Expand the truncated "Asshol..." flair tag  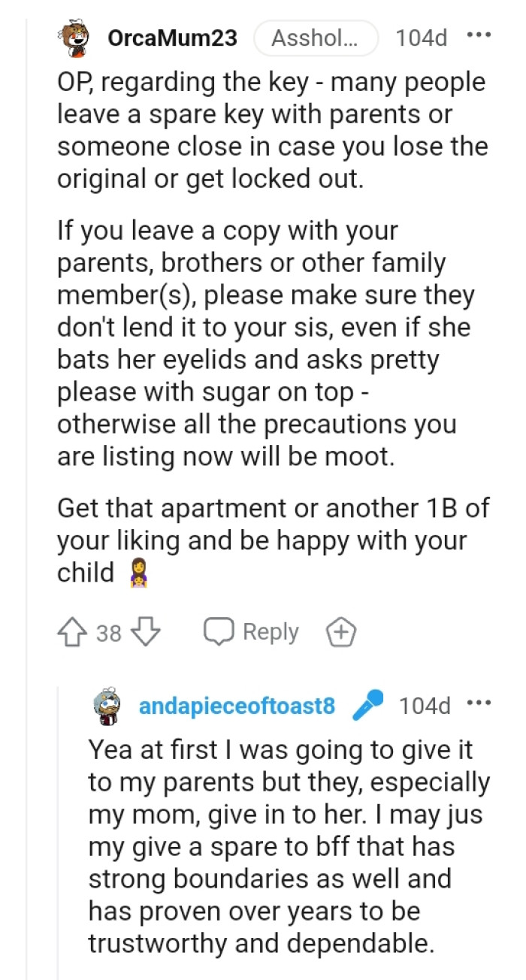tap(316, 38)
